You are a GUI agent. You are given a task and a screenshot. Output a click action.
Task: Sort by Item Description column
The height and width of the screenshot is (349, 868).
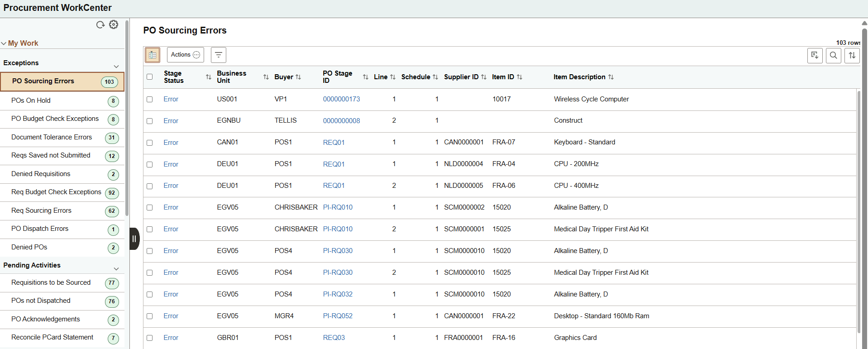(611, 77)
